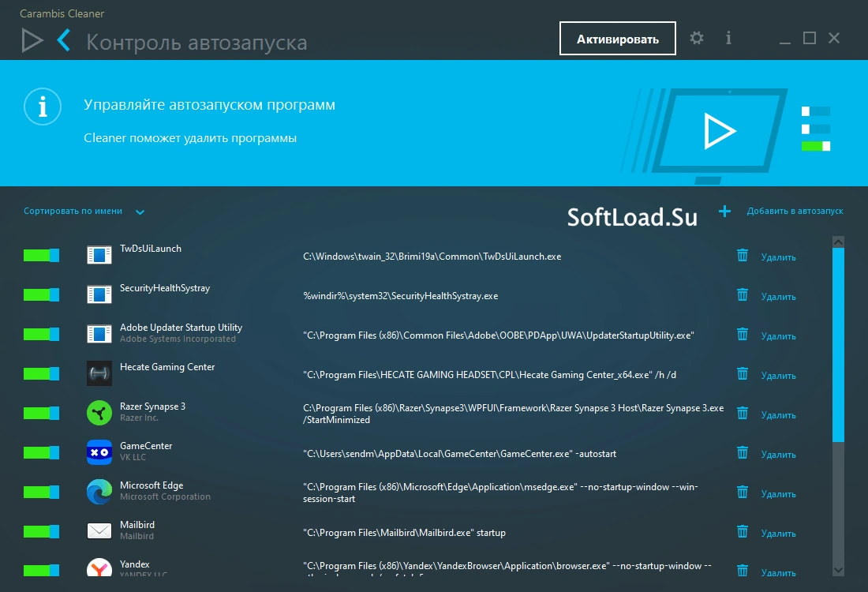Click the blue vertical scrollbar thumb
This screenshot has height=592, width=868.
[x=838, y=344]
